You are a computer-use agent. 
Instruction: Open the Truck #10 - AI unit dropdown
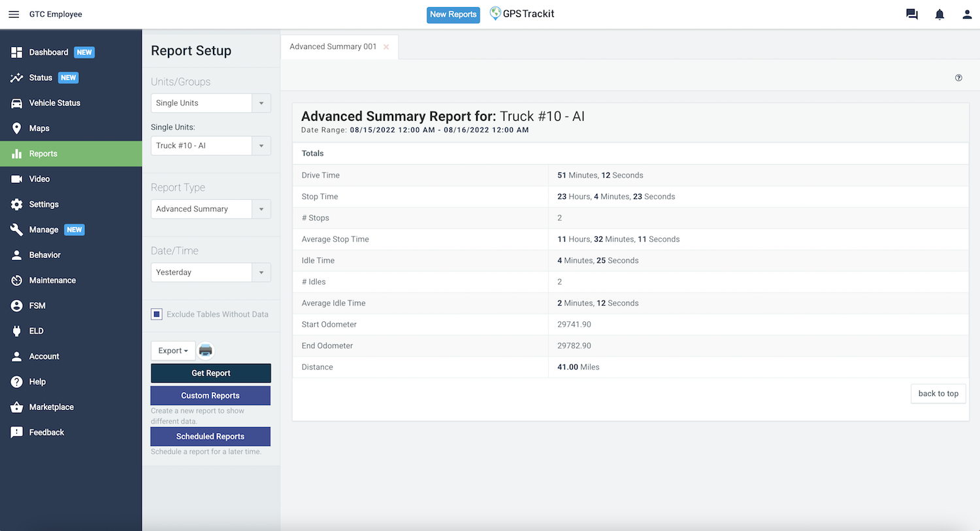261,146
